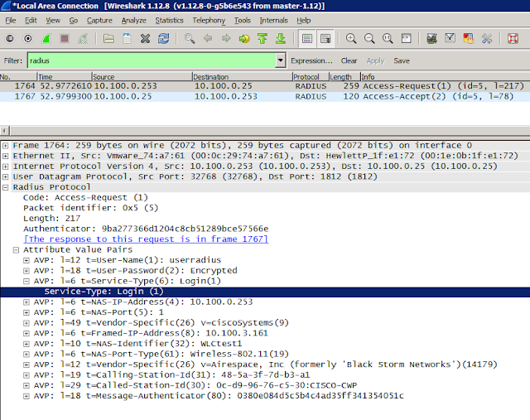The image size is (530, 420).
Task: Follow link to response frame 1767
Action: point(146,239)
